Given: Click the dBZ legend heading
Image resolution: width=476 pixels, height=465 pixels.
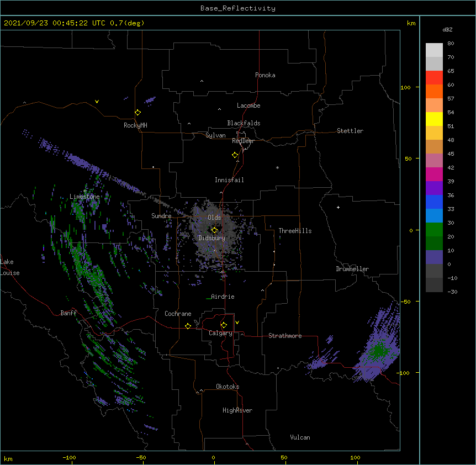Looking at the screenshot, I should [x=447, y=30].
